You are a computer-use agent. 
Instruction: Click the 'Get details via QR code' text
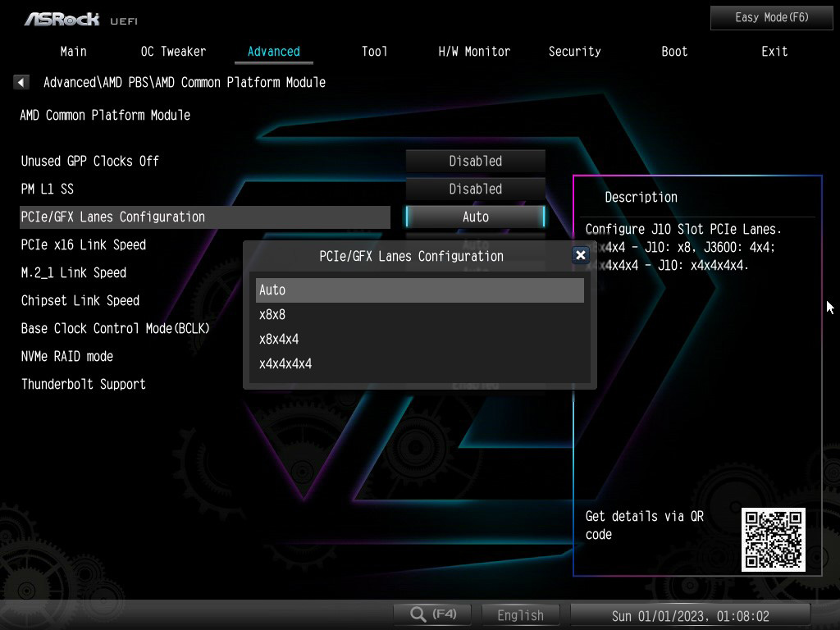click(645, 525)
